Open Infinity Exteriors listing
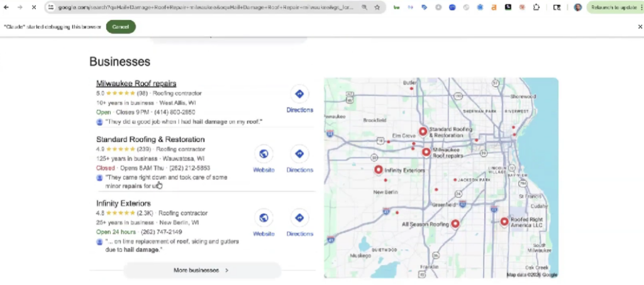Screen dimensions: 644x285 (x=123, y=203)
